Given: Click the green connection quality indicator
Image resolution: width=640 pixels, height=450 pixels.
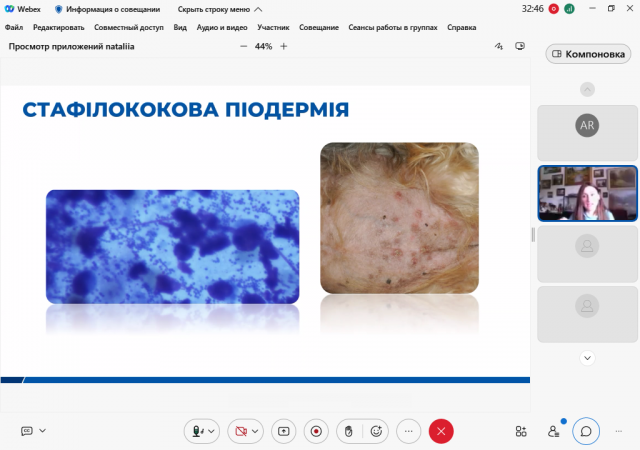Looking at the screenshot, I should (569, 9).
